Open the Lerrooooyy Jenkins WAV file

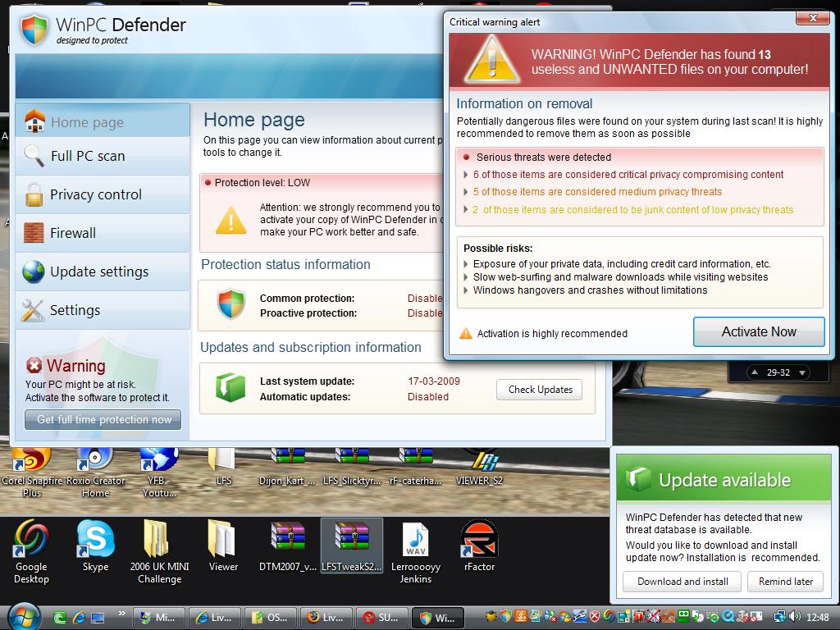coord(415,551)
